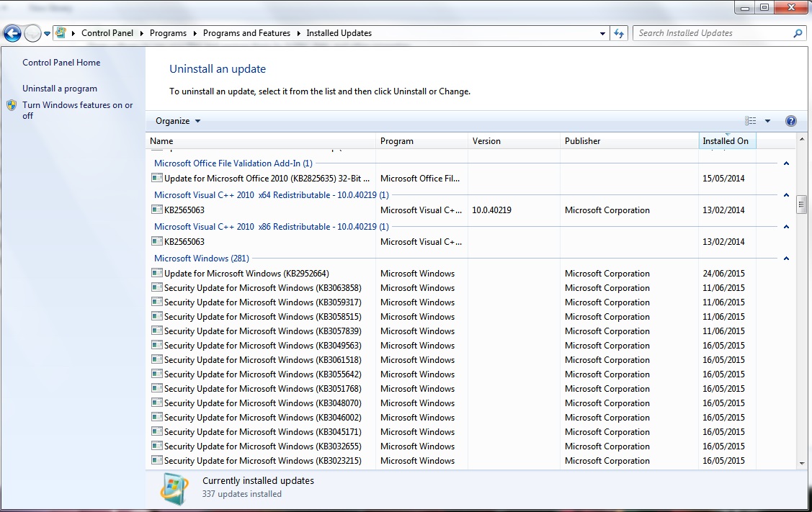The width and height of the screenshot is (812, 512).
Task: Open the Help question mark icon
Action: coord(791,121)
